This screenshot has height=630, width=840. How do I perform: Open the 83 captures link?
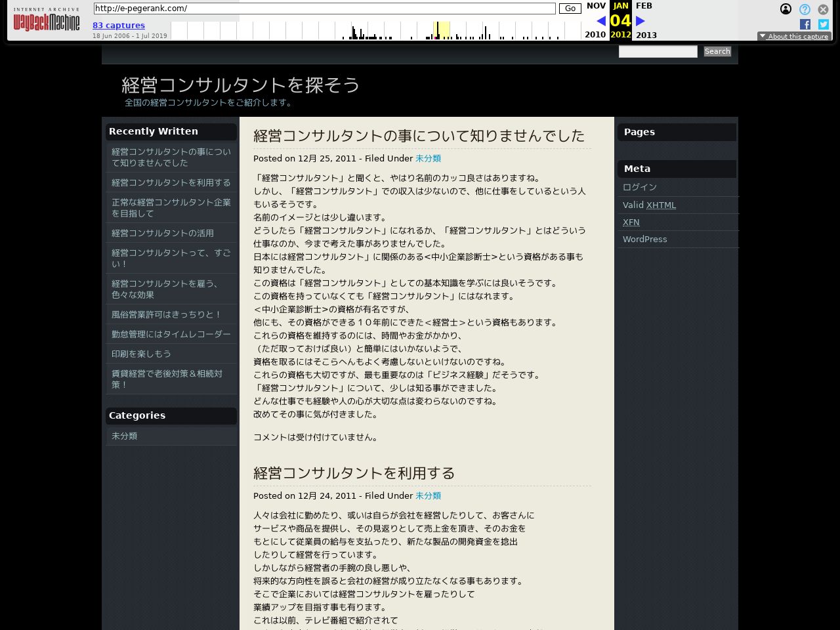coord(118,25)
